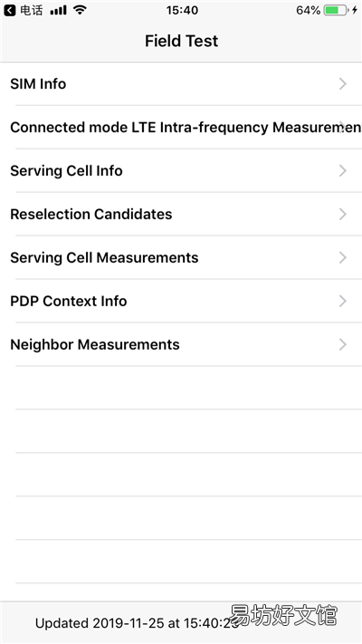Tap the 64% battery percentage
The height and width of the screenshot is (644, 362).
coord(309,10)
